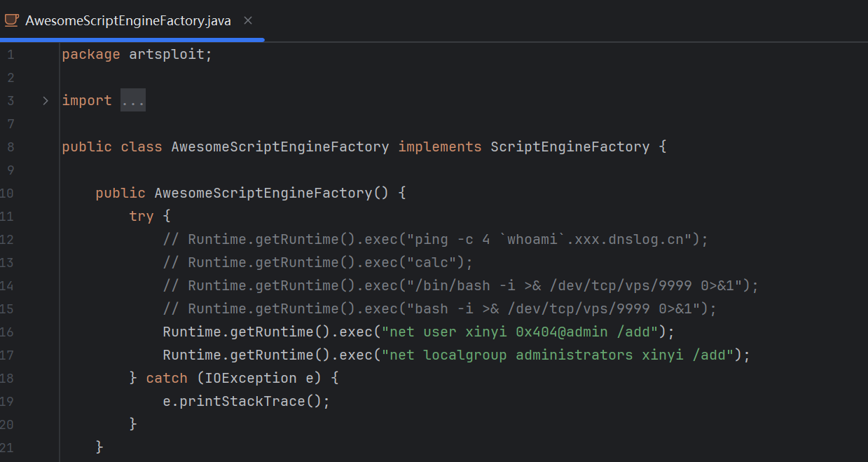This screenshot has width=868, height=462.
Task: Click the "net localgroup administrators" string
Action: [x=558, y=355]
